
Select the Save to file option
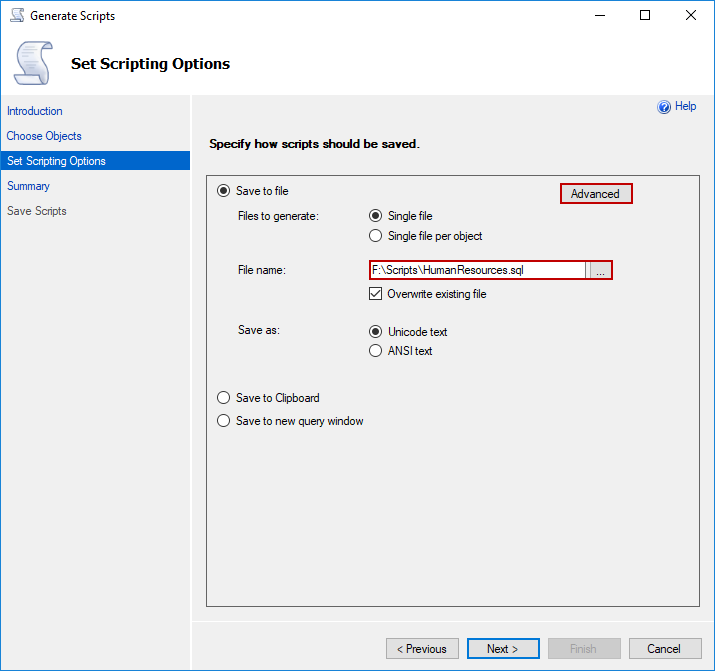click(x=224, y=191)
